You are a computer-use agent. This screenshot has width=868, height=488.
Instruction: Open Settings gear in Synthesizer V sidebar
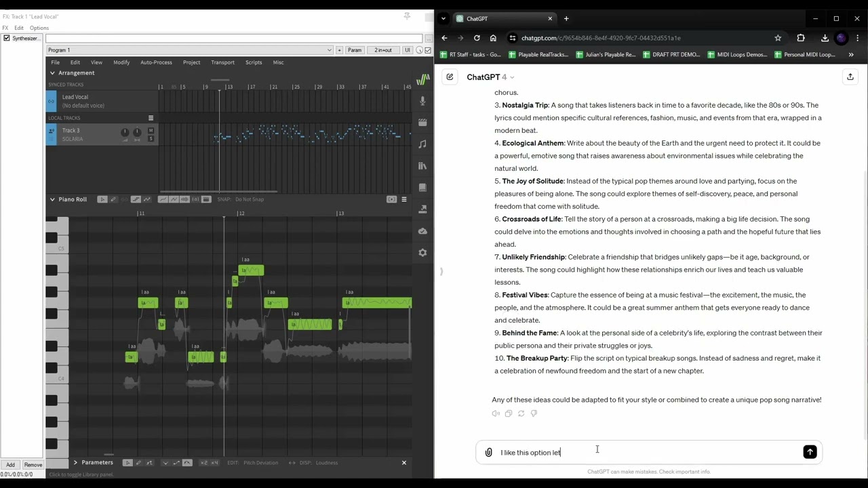pyautogui.click(x=422, y=253)
